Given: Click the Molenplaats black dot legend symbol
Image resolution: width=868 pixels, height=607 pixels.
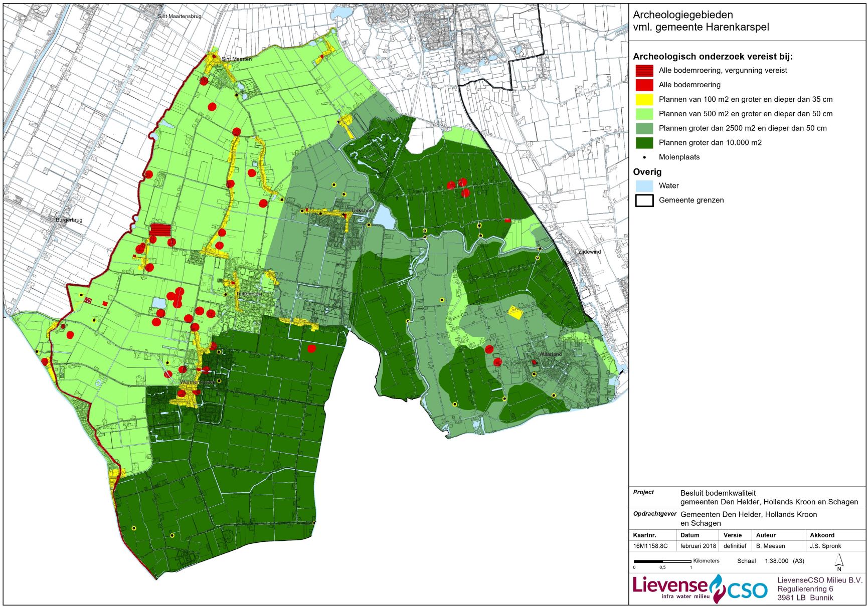Looking at the screenshot, I should [644, 157].
